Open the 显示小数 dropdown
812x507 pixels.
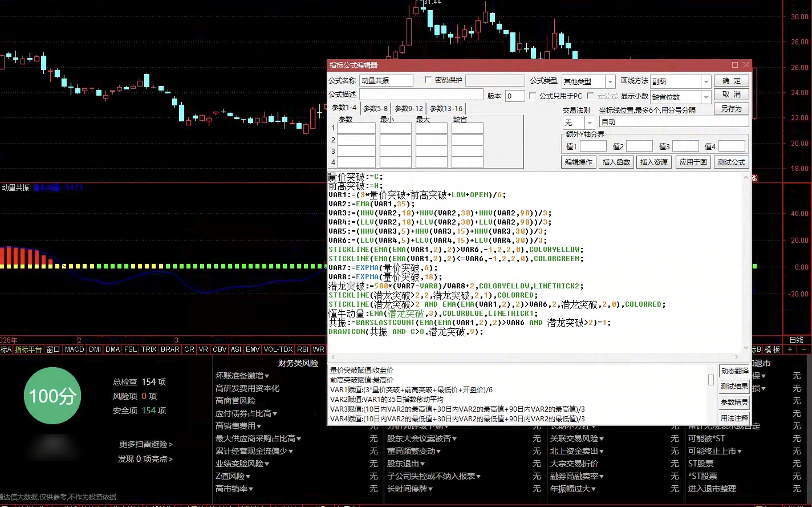(x=706, y=97)
